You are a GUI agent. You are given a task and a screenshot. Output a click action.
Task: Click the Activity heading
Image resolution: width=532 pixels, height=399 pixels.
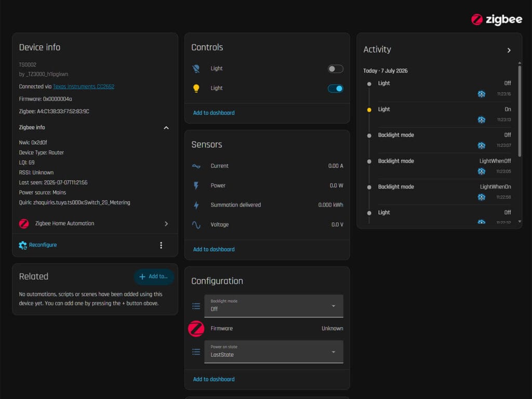(377, 49)
